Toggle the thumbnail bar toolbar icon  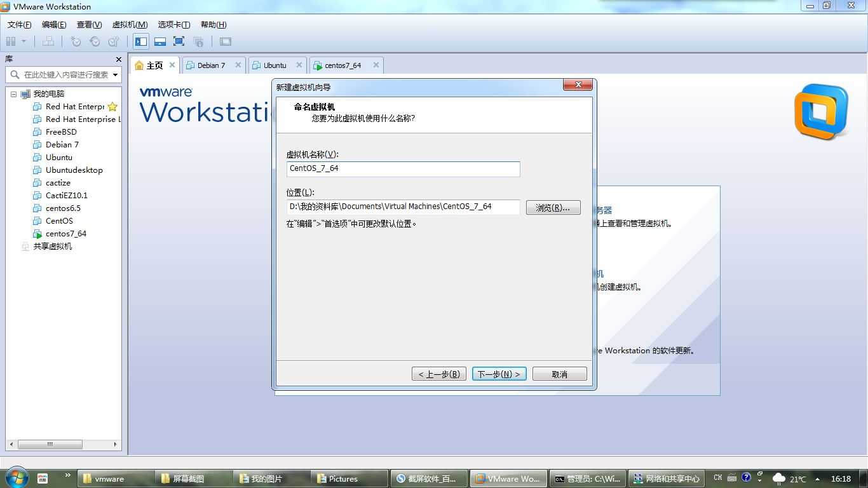tap(160, 41)
